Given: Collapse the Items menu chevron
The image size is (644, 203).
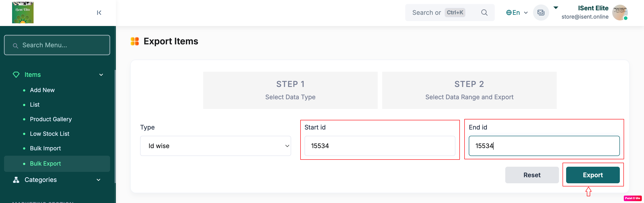Looking at the screenshot, I should (101, 75).
